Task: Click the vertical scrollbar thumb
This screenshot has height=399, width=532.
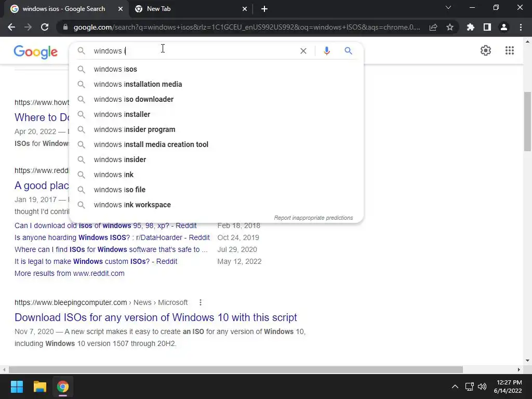Action: point(527,122)
